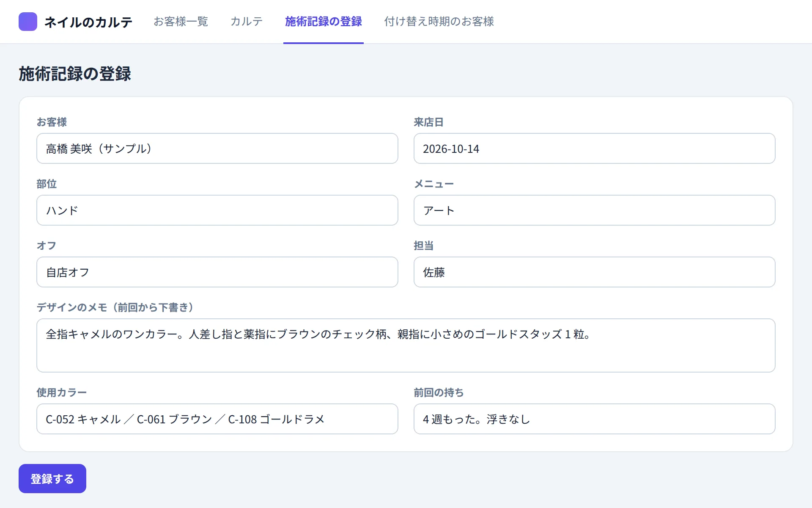Select the 施術記録の登録 tab
This screenshot has height=508, width=812.
pyautogui.click(x=324, y=22)
